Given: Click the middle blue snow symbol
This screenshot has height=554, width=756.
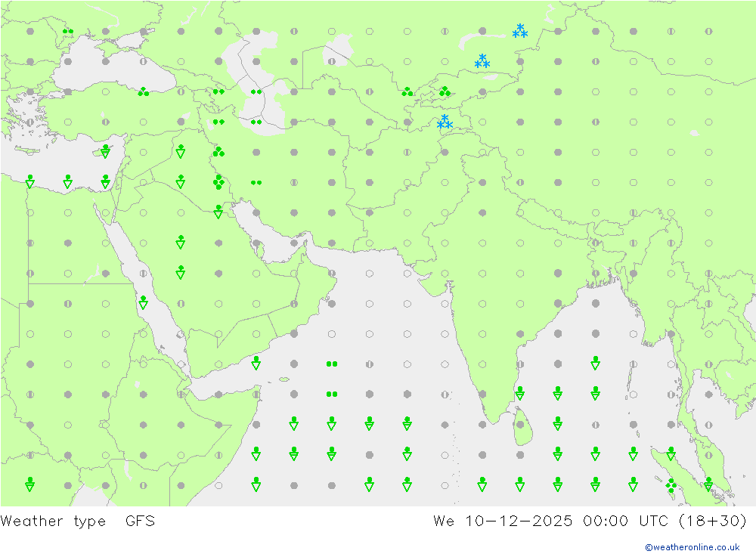Looking at the screenshot, I should coord(482,61).
